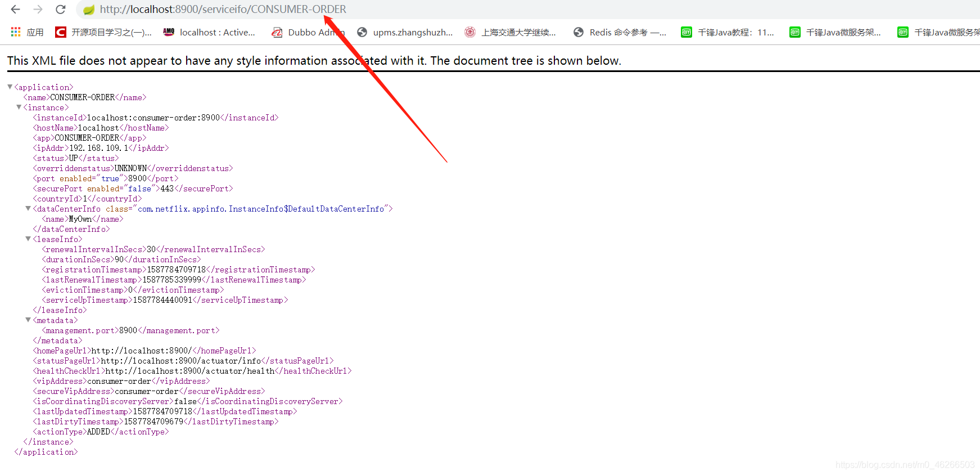Reload the current page
Viewport: 980px width, 475px height.
coord(61,10)
